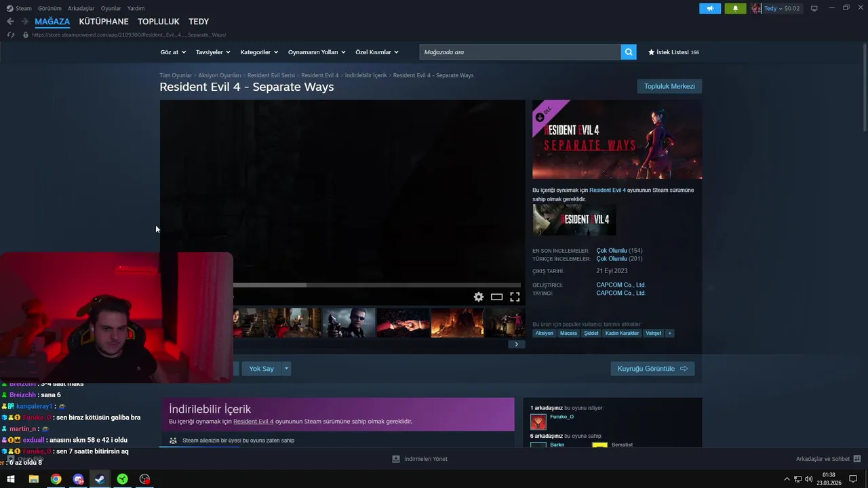The image size is (868, 488).
Task: Enter Big Picture mode via monitor icon
Action: 814,8
